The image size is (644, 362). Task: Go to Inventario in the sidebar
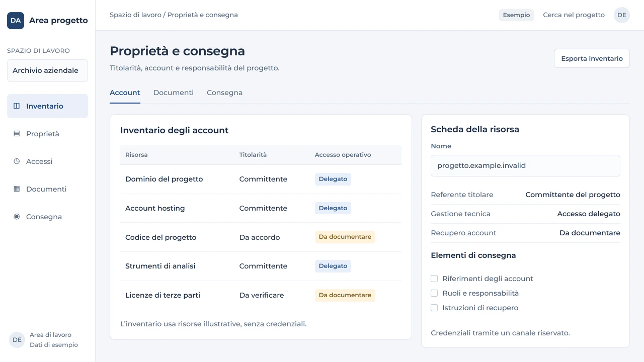(47, 106)
